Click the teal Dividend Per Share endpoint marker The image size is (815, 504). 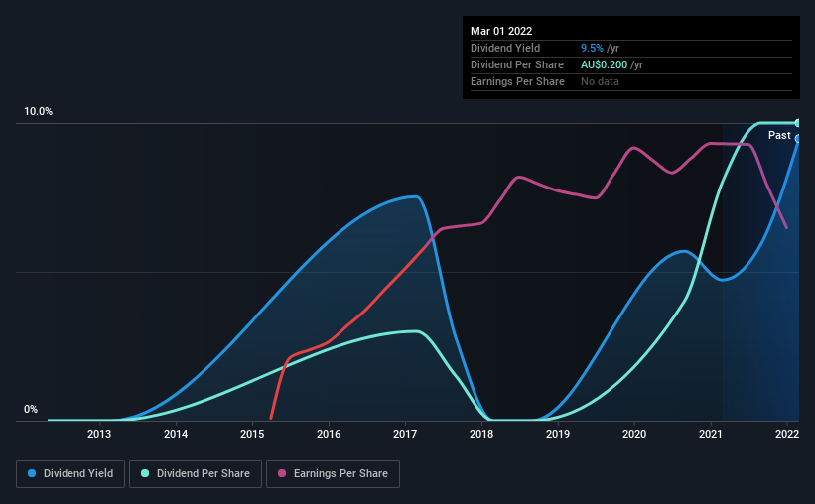797,123
